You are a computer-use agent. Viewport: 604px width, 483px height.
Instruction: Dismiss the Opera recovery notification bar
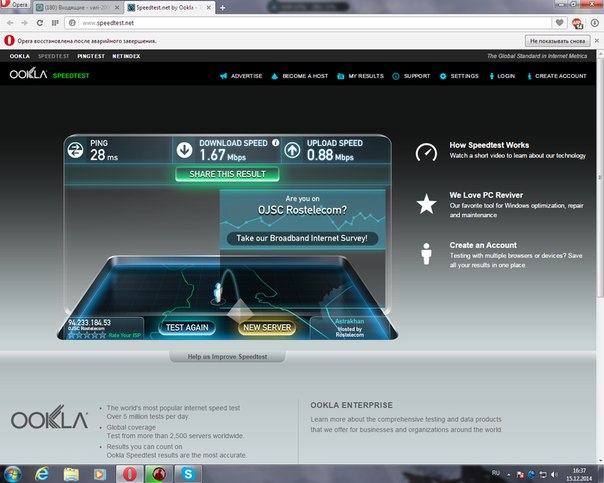pyautogui.click(x=597, y=41)
